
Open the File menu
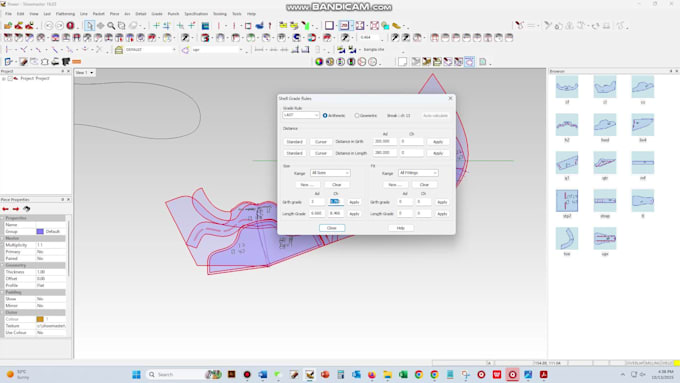tap(8, 14)
